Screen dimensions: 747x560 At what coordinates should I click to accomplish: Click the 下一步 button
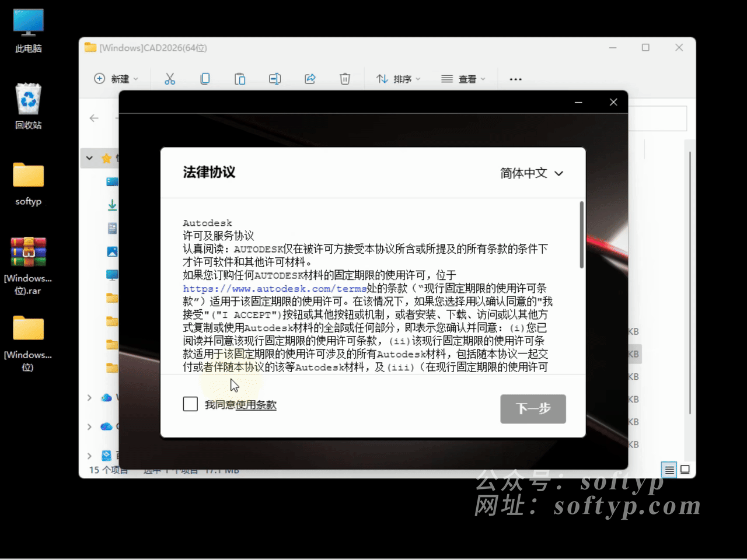[533, 409]
